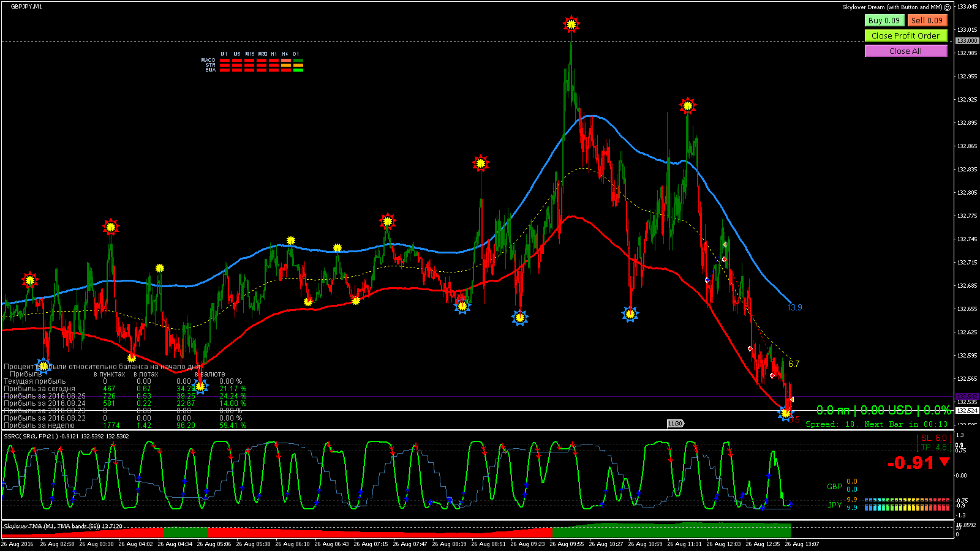Image resolution: width=980 pixels, height=551 pixels.
Task: Click the 'в лотах' column header
Action: pyautogui.click(x=146, y=373)
